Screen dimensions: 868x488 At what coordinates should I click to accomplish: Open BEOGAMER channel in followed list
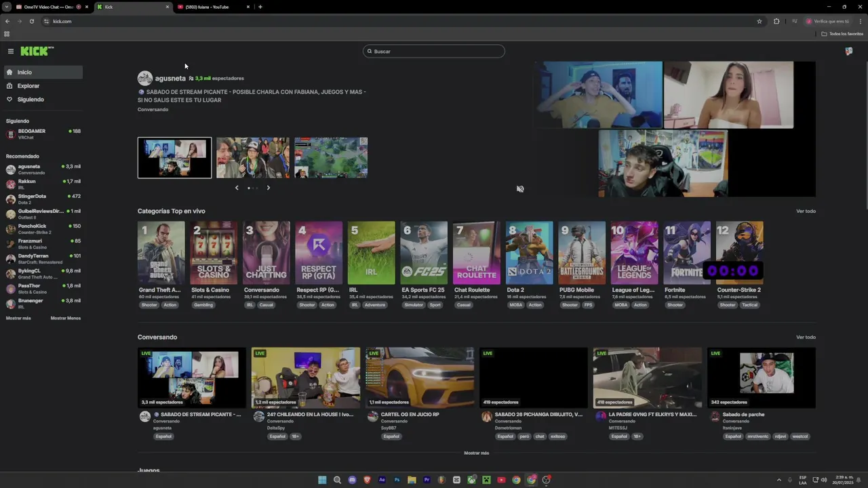click(x=43, y=134)
